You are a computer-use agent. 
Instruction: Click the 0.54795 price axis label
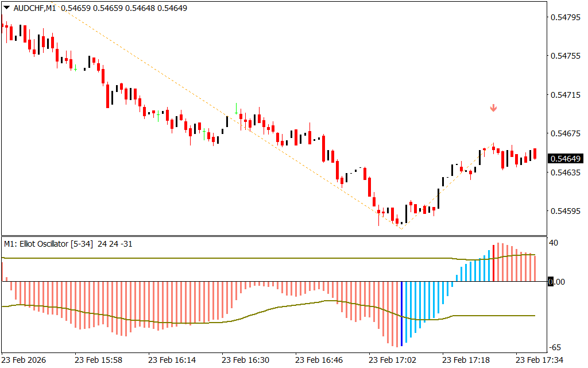(x=566, y=17)
